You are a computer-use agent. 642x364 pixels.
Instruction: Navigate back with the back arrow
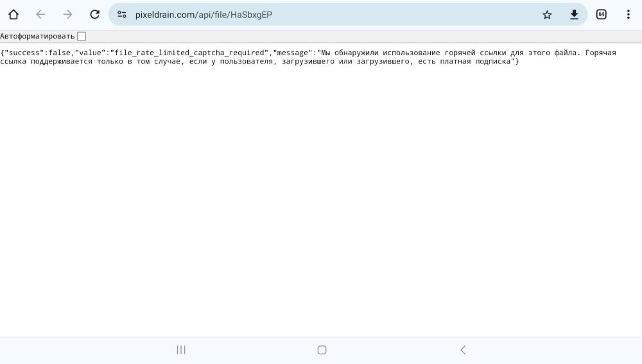click(40, 15)
